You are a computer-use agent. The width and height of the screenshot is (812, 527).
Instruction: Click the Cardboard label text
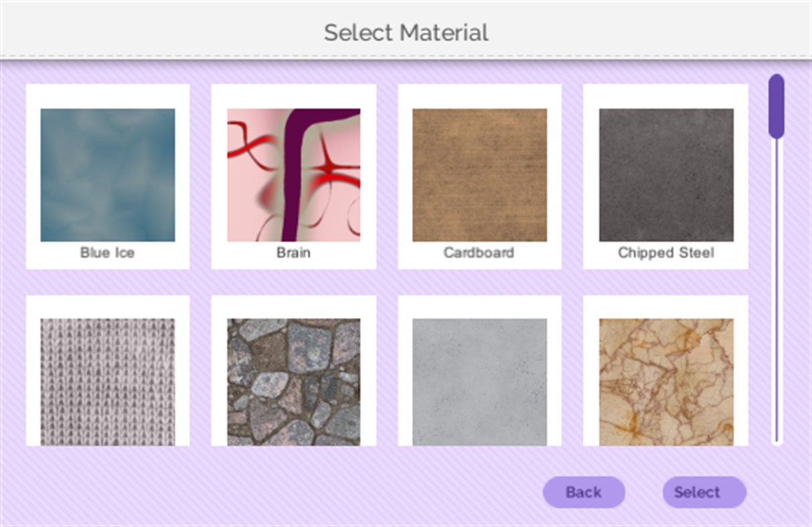coord(479,253)
